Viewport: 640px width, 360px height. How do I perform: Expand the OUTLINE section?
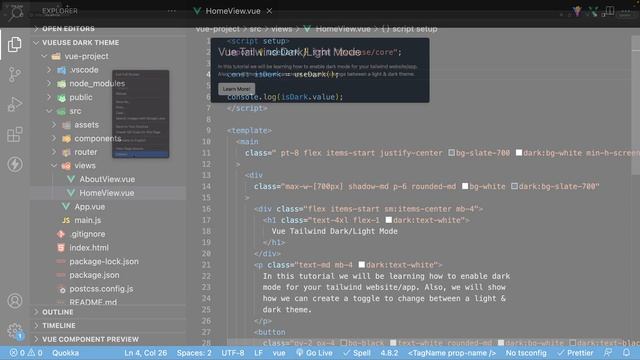point(58,312)
